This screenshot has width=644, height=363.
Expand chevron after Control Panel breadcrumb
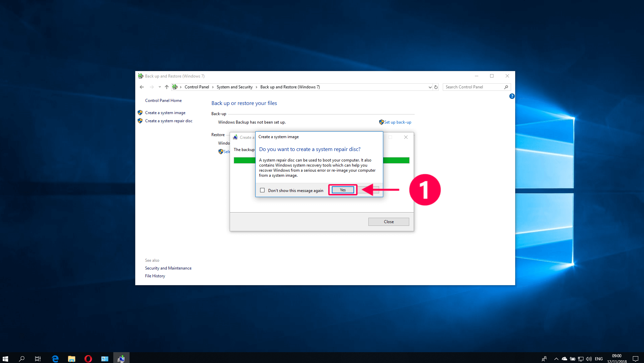(213, 87)
